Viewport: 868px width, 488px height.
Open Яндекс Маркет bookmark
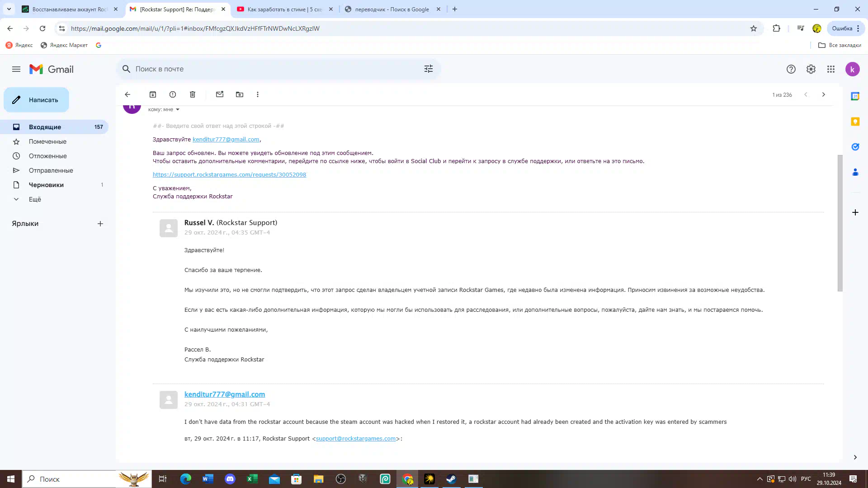click(64, 45)
